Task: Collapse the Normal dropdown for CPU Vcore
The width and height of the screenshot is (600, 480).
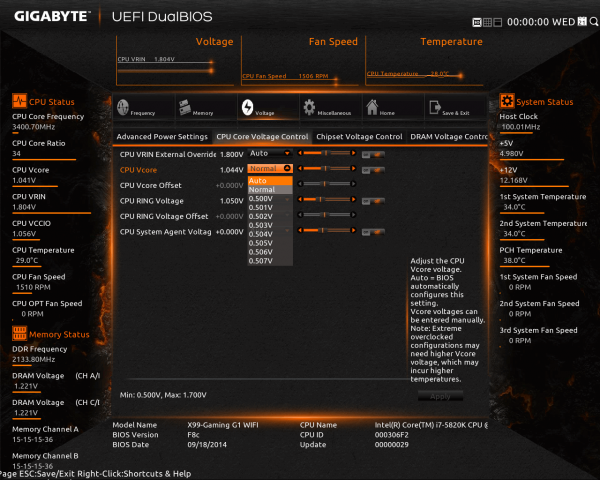Action: (270, 168)
